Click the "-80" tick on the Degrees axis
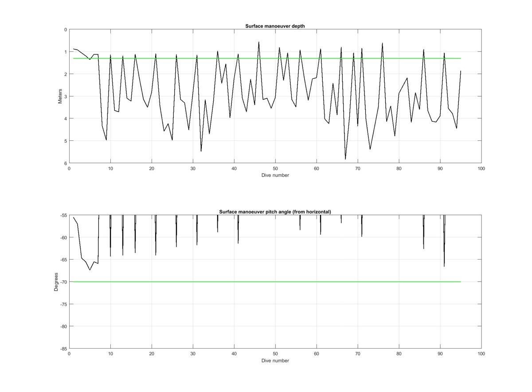Image resolution: width=532 pixels, height=392 pixels. coord(63,326)
